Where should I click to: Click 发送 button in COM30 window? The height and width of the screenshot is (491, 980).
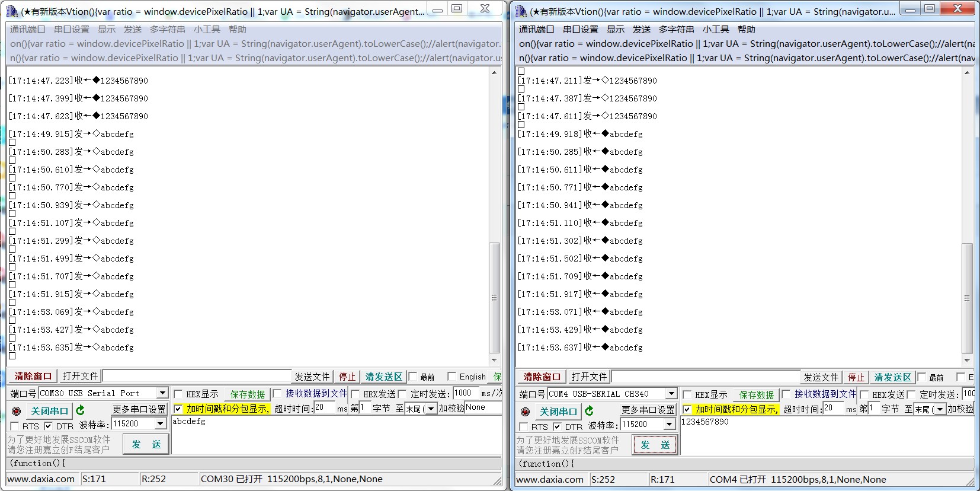pyautogui.click(x=146, y=444)
